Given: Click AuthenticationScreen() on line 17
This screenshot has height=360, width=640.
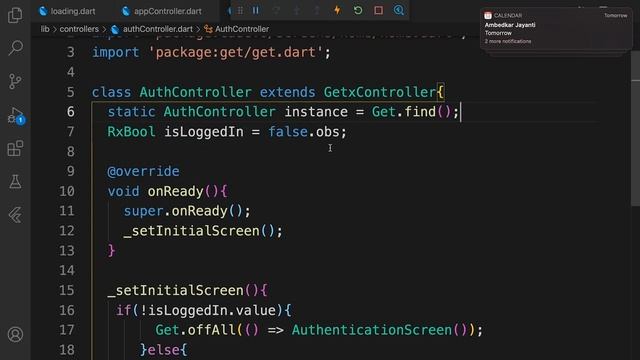Looking at the screenshot, I should [379, 330].
